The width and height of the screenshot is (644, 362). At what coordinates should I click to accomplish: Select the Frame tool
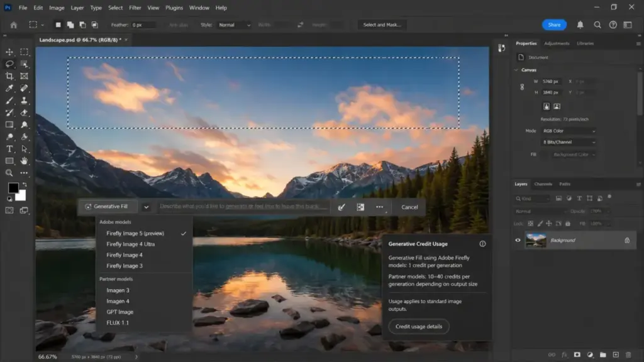[x=25, y=76]
